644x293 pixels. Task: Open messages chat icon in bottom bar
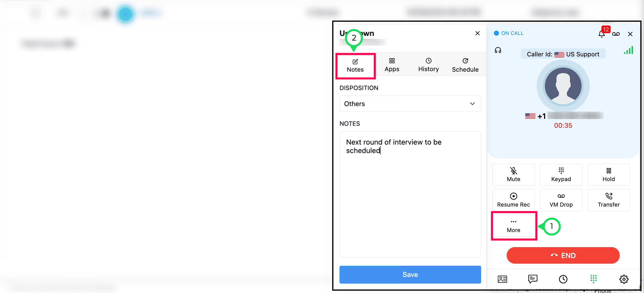pos(533,279)
